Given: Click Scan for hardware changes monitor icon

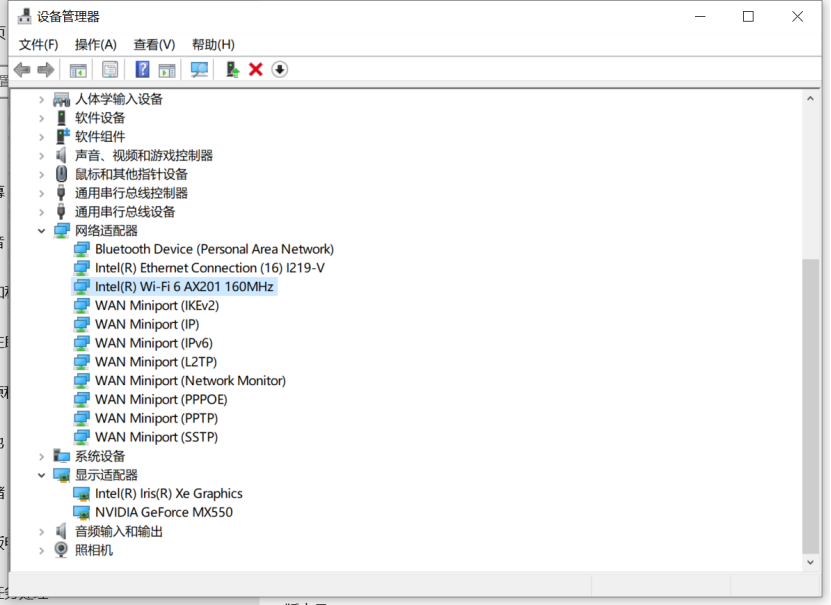Looking at the screenshot, I should point(199,69).
